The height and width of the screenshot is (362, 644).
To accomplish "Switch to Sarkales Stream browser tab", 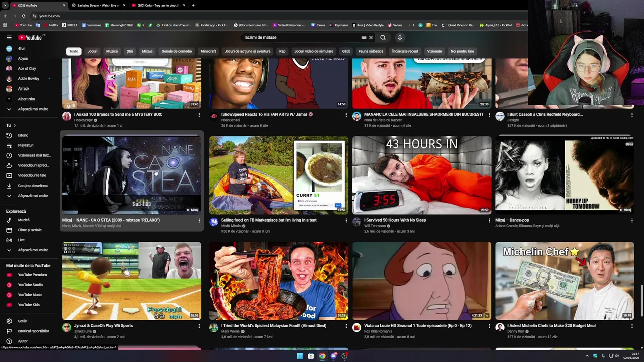I will click(x=98, y=5).
